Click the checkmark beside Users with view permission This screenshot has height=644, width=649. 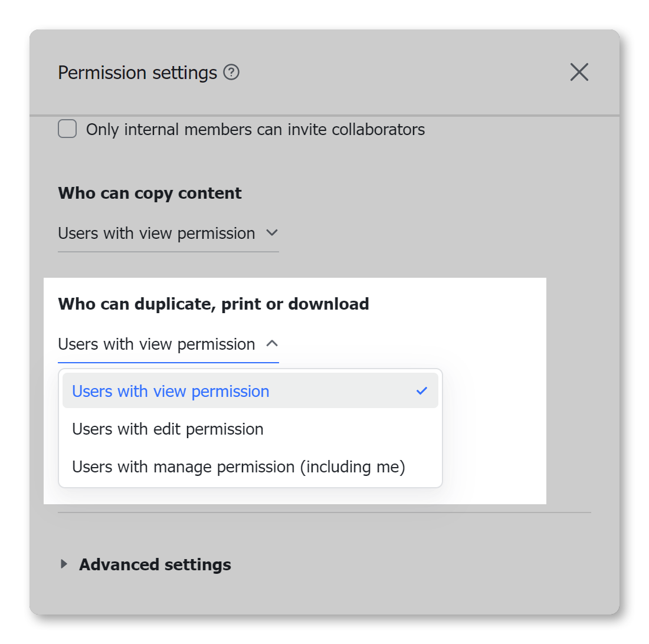coord(422,390)
